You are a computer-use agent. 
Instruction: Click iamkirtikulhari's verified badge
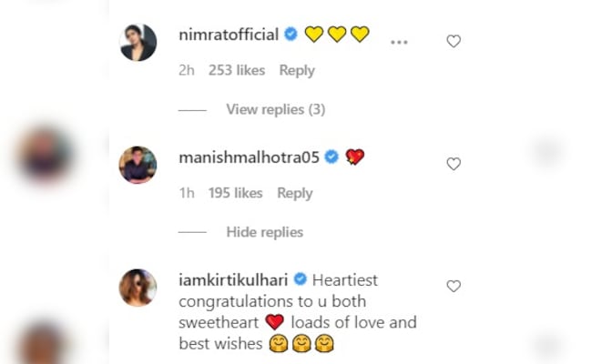(x=300, y=279)
